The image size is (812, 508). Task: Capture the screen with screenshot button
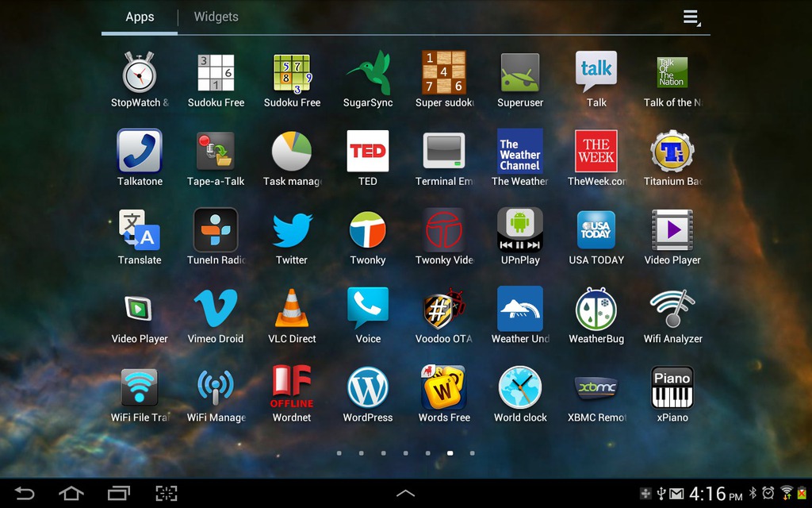[x=167, y=493]
